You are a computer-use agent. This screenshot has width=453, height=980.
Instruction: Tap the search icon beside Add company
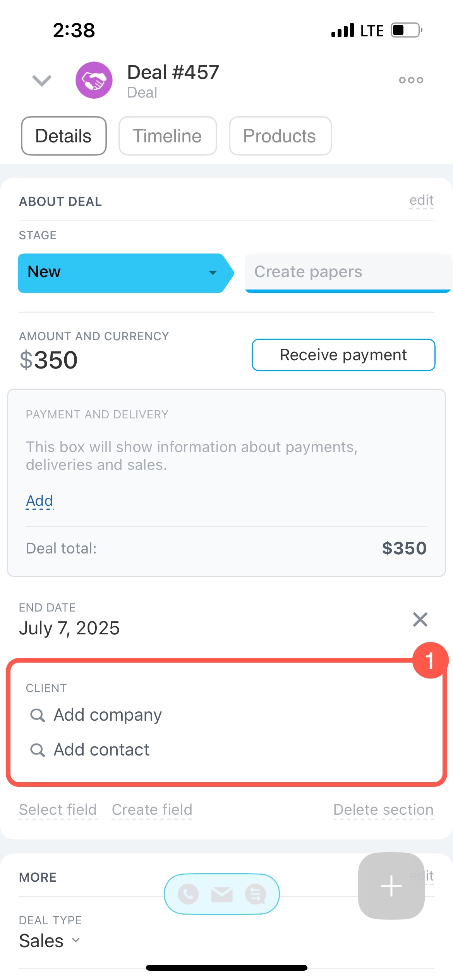[x=38, y=715]
